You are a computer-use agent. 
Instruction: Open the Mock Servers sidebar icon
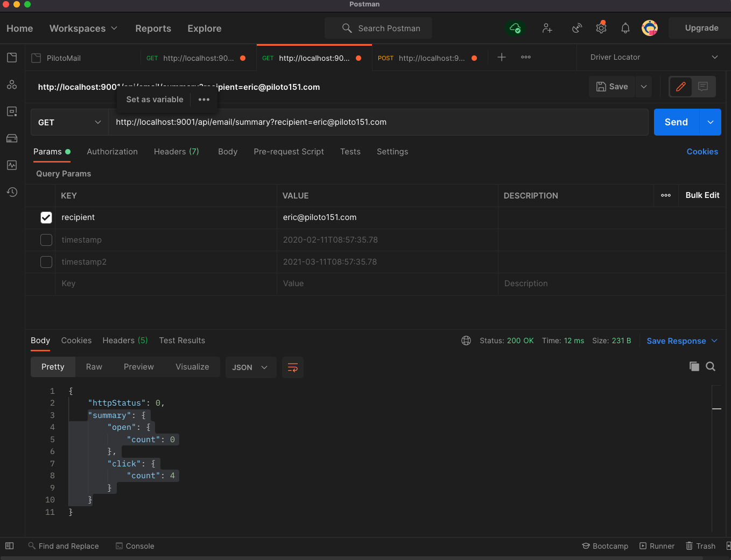(x=12, y=138)
